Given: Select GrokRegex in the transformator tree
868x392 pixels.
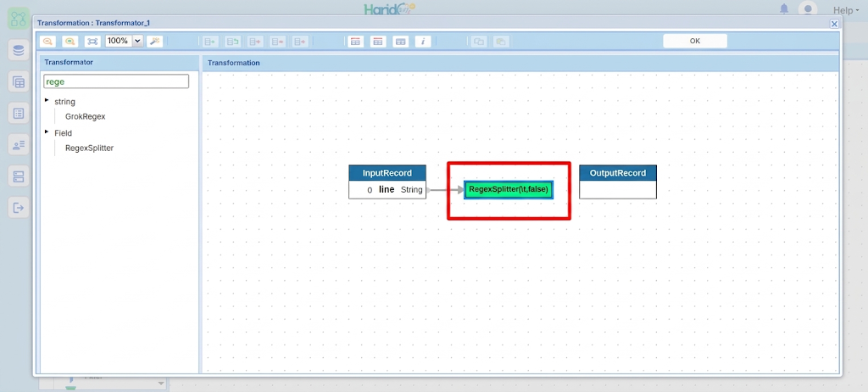Looking at the screenshot, I should 86,117.
